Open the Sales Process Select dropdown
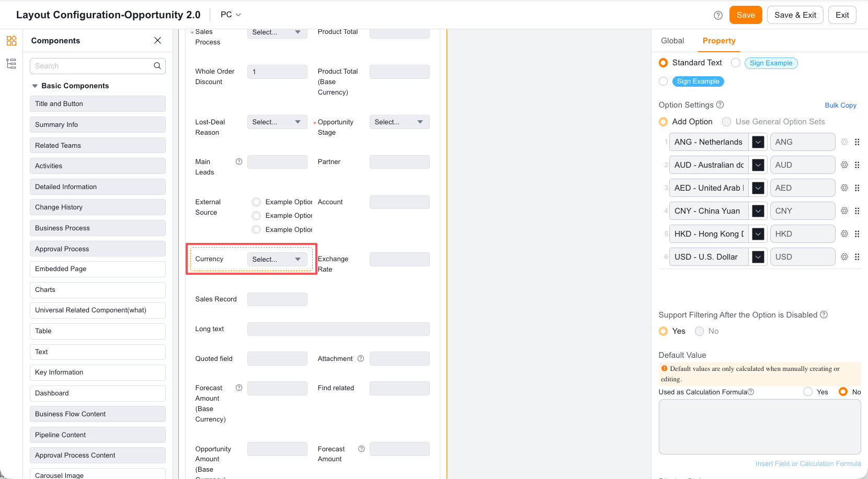Viewport: 868px width, 479px height. (x=277, y=32)
